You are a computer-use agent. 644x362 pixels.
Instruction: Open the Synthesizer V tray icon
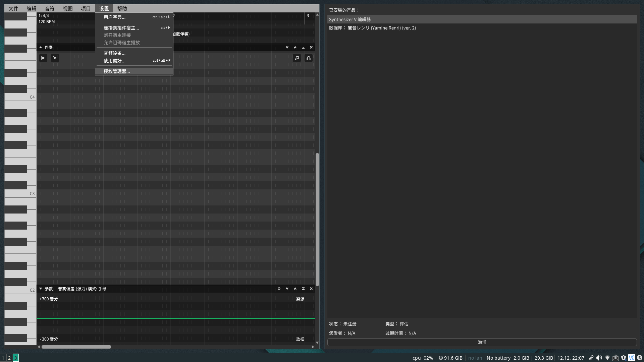(632, 358)
